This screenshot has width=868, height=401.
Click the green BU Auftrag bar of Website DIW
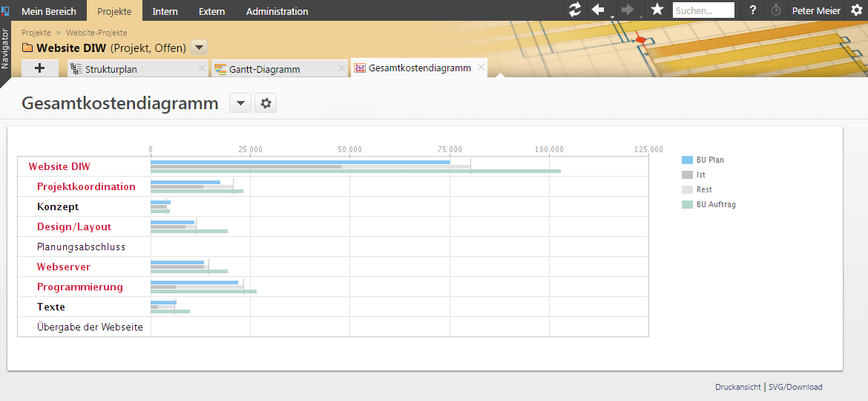(356, 171)
